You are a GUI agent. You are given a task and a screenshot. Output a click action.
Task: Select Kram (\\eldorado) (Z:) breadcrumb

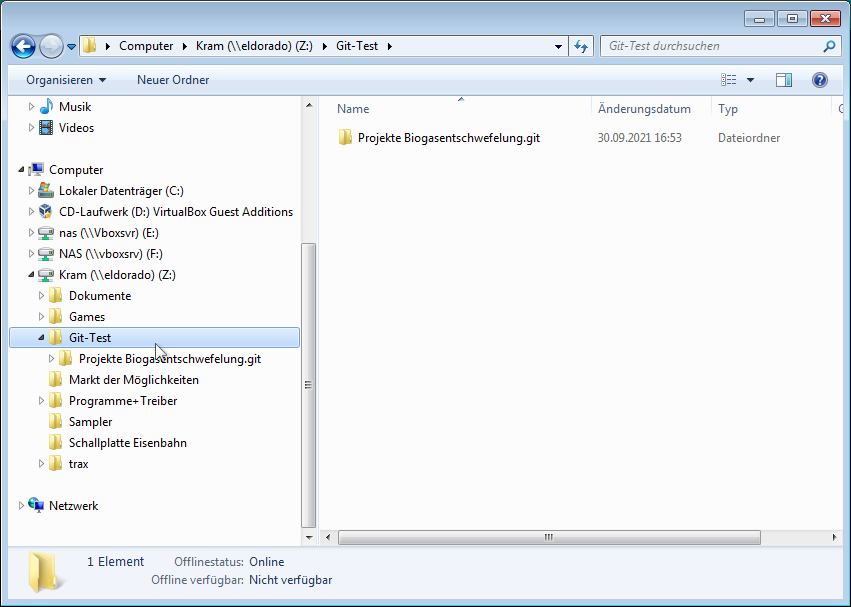(254, 46)
